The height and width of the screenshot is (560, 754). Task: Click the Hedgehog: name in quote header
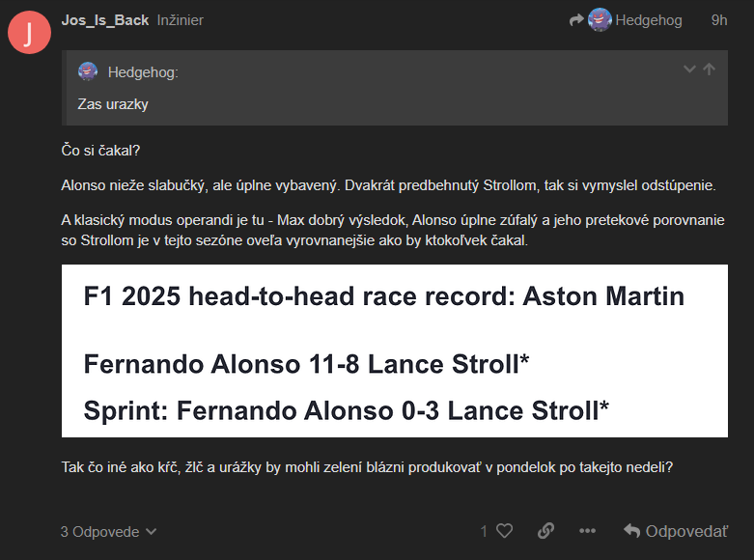(x=143, y=72)
